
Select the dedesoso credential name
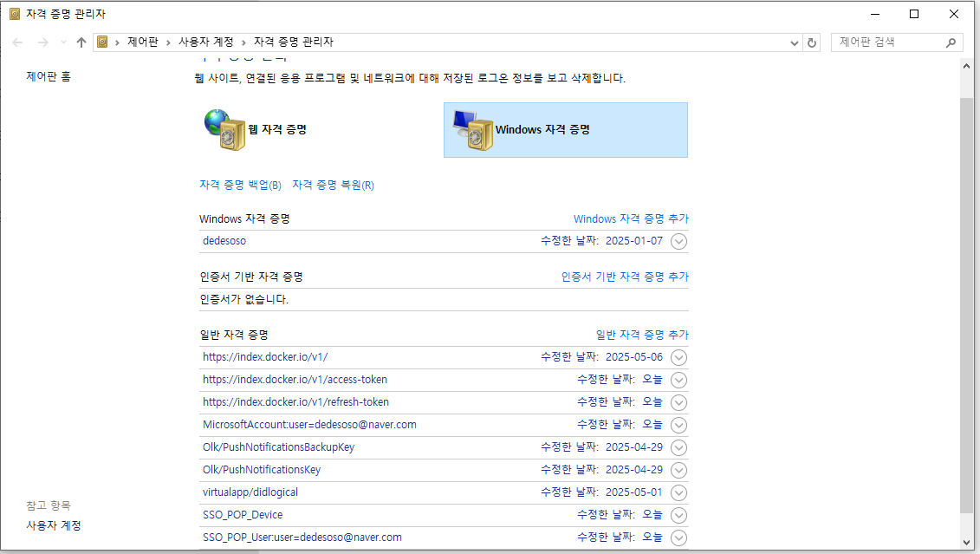(x=224, y=241)
